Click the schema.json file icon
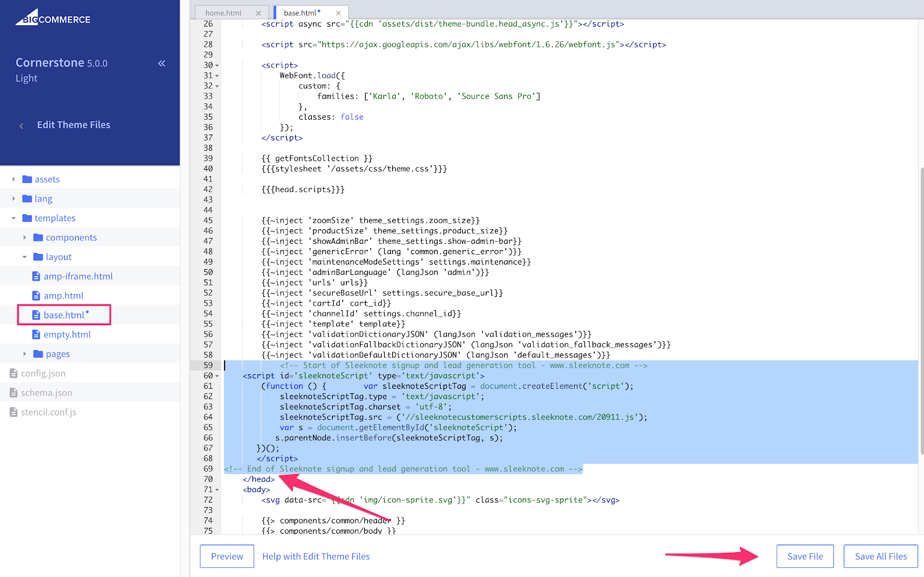Viewport: 924px width, 577px height. [x=14, y=393]
